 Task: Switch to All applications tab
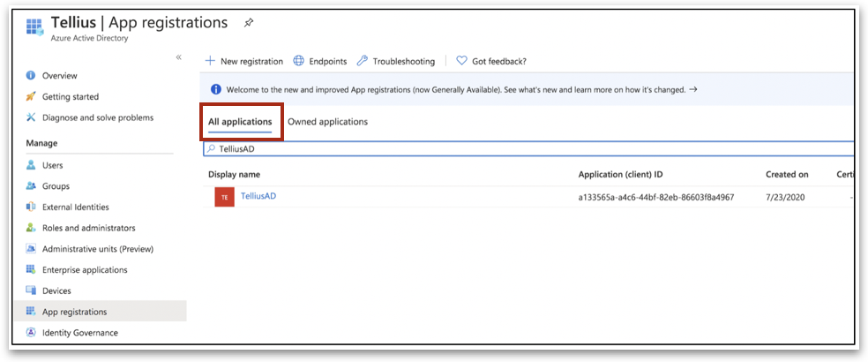point(240,122)
